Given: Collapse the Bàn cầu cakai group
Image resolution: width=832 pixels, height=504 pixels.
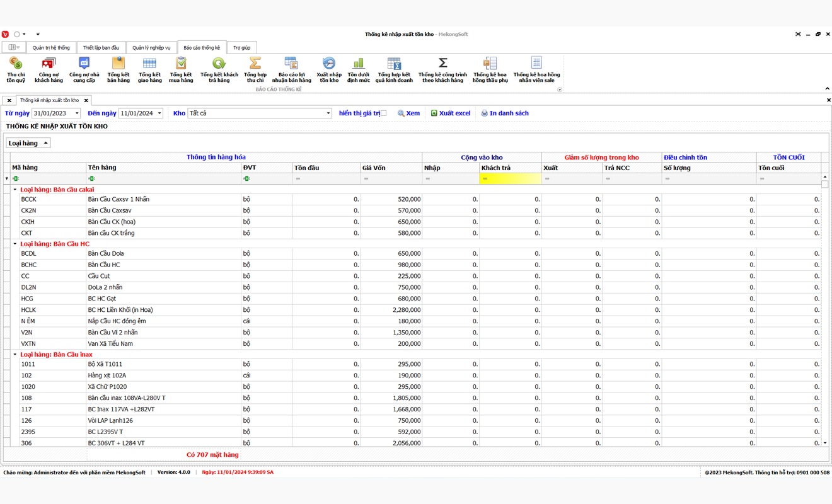Looking at the screenshot, I should pos(15,190).
